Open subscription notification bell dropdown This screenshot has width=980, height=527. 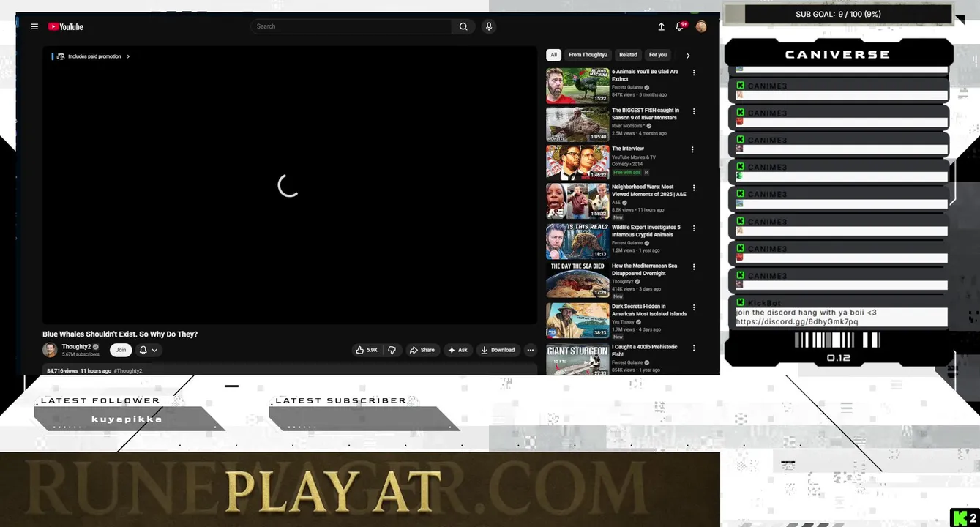tap(149, 350)
